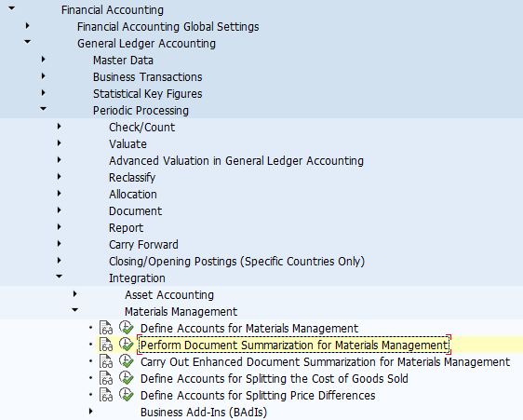Screen dimensions: 523x420
Task: Expand the Carry Forward arrow
Action: [60, 243]
